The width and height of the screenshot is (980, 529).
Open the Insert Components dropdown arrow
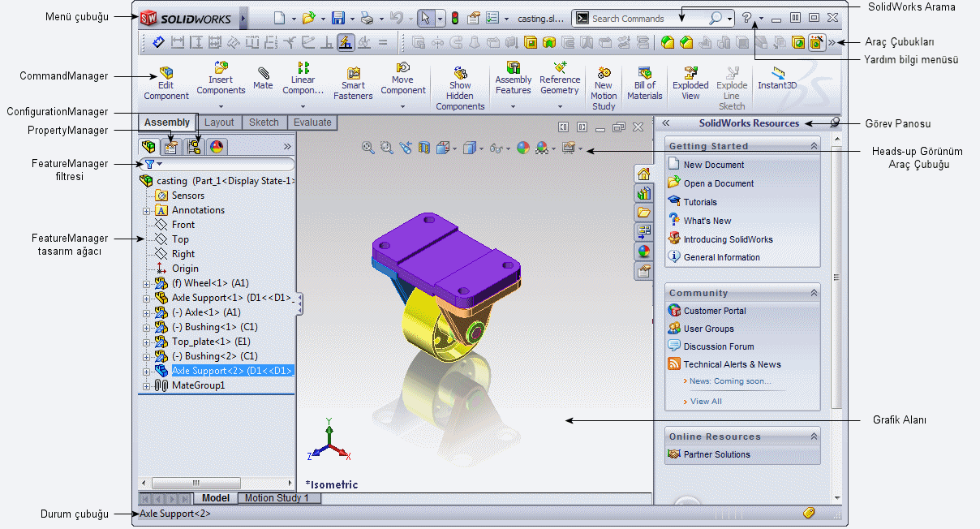coord(221,106)
